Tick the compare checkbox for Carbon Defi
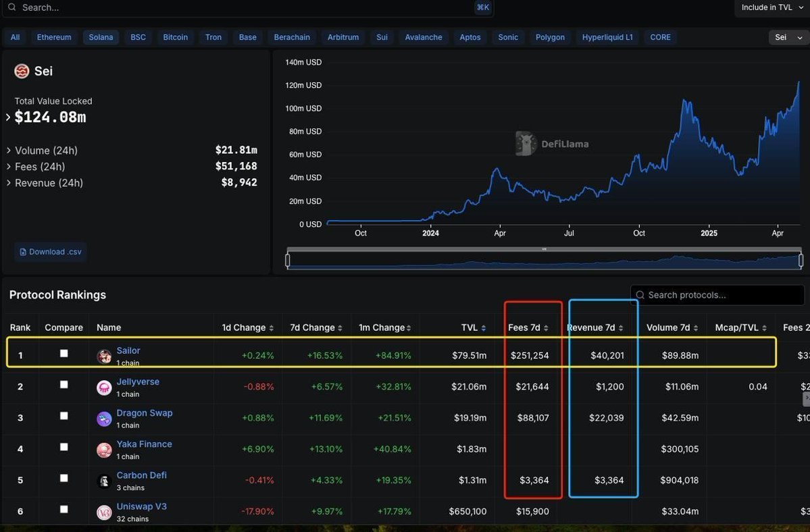Screen dimensions: 810x532 click(64, 479)
